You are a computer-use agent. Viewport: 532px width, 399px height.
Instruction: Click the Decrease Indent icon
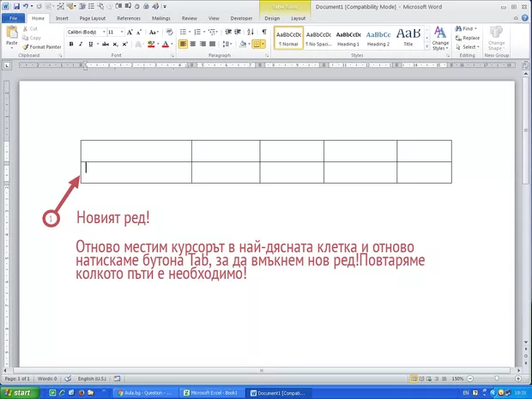(228, 33)
